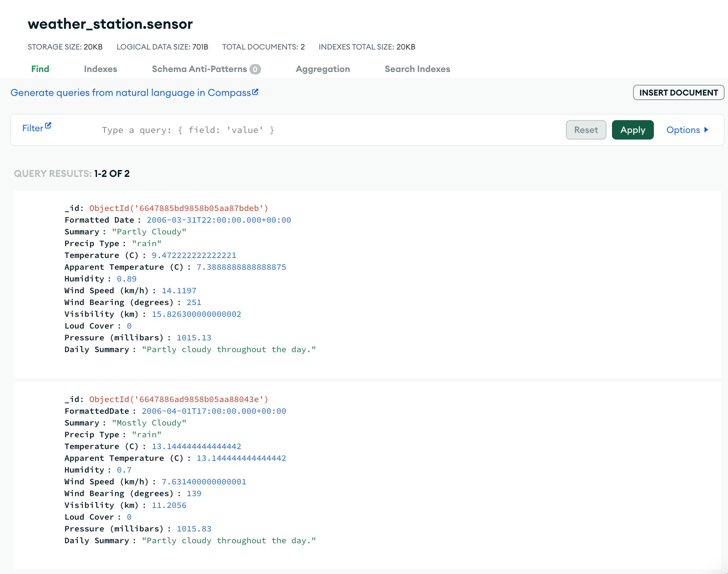Click second document's Daily Summary value
The width and height of the screenshot is (728, 574).
click(229, 540)
